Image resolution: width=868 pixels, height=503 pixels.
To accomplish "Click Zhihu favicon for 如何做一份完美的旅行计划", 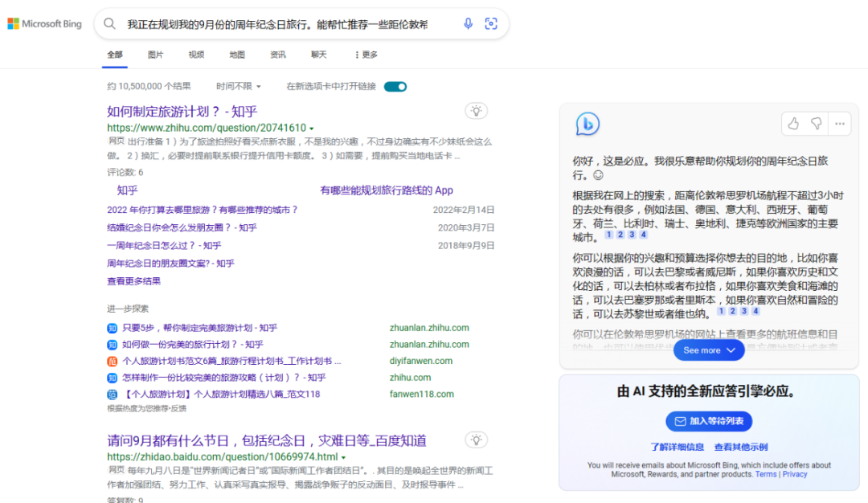I will click(x=112, y=345).
